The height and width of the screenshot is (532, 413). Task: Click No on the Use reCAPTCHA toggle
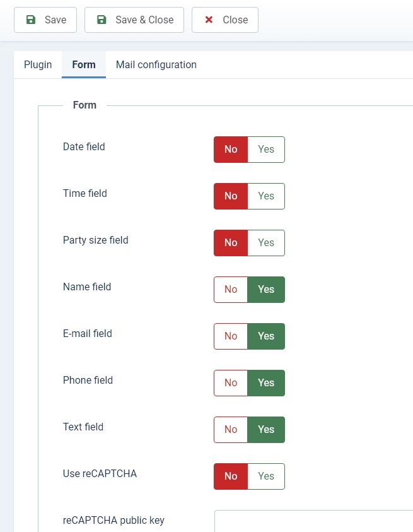coord(231,476)
